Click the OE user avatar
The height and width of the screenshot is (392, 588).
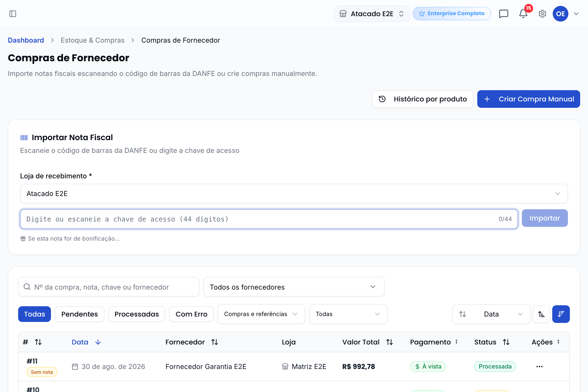(560, 13)
